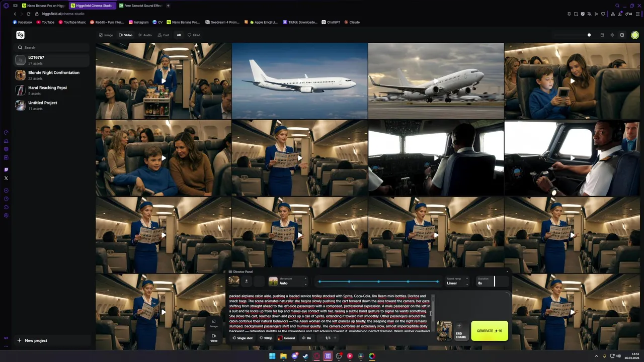Open the Cast filter tab
Viewport: 644px width, 362px height.
[164, 35]
